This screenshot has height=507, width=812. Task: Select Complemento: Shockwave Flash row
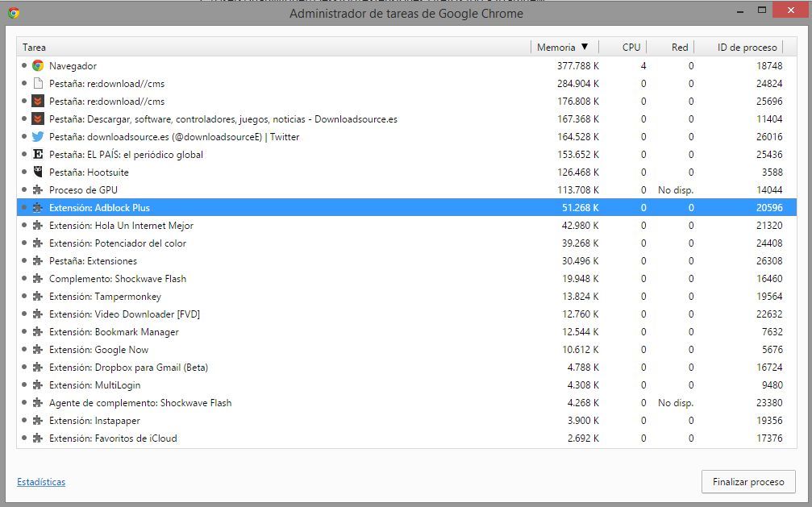(x=406, y=279)
